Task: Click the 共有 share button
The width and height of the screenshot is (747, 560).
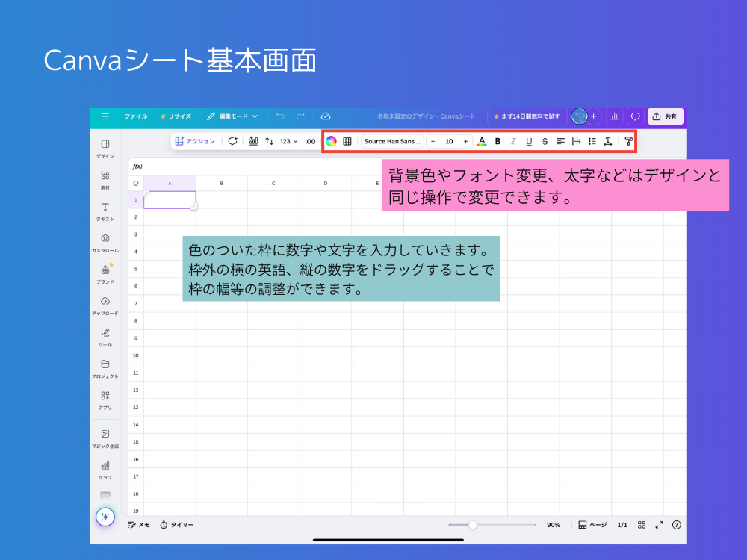Action: pyautogui.click(x=665, y=116)
